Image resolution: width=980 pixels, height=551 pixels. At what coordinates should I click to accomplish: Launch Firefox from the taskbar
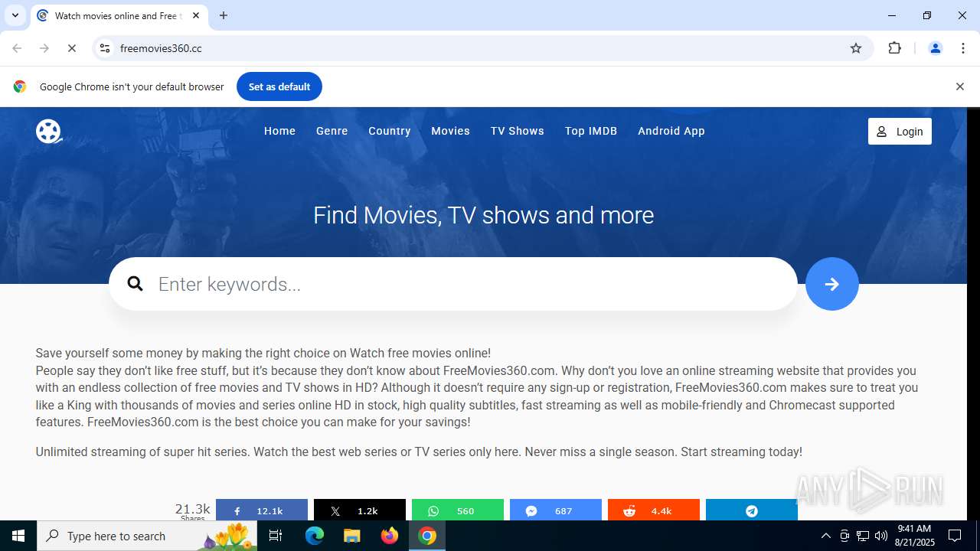(x=390, y=536)
